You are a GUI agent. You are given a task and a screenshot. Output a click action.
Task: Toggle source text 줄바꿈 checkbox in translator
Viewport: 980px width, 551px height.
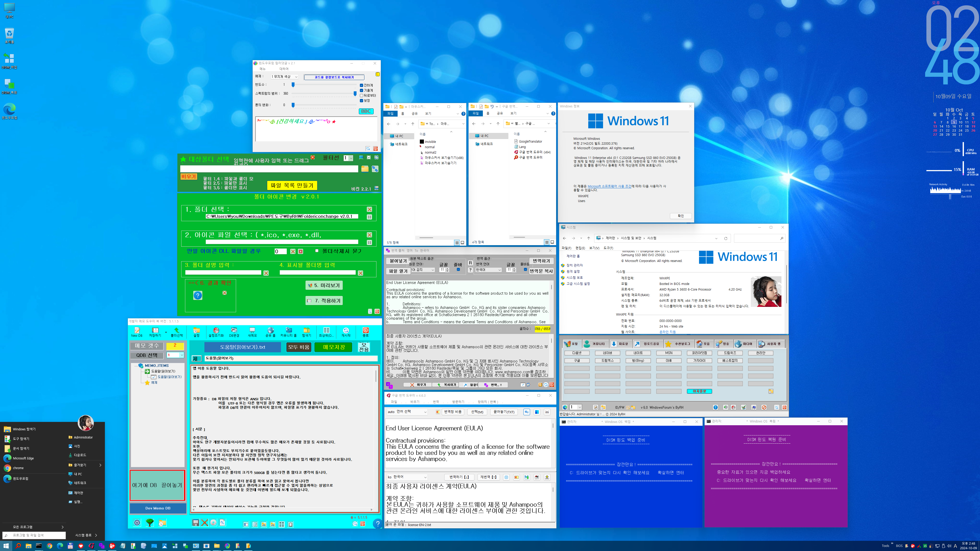tap(458, 270)
